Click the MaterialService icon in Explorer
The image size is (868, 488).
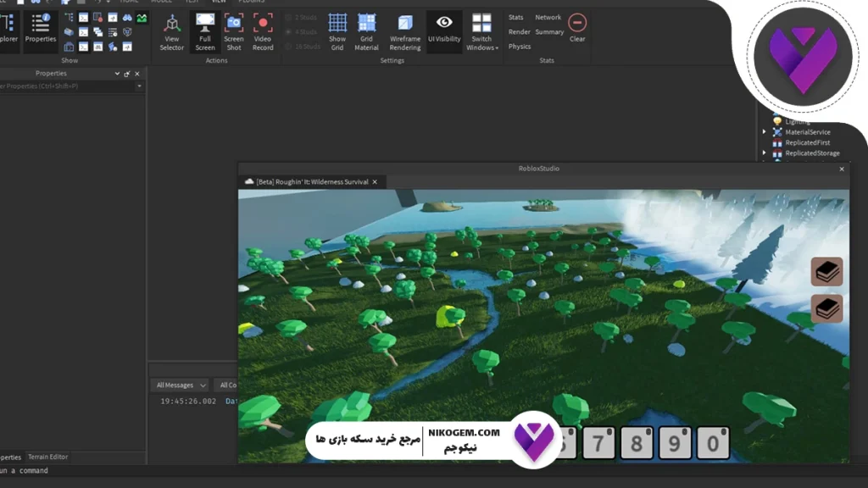pos(777,132)
